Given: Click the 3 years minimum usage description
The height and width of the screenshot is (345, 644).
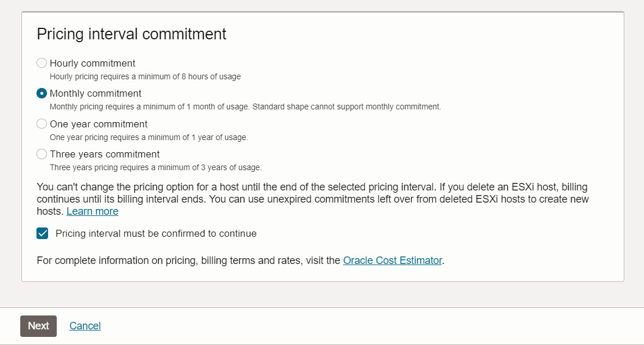Looking at the screenshot, I should coord(155,168).
